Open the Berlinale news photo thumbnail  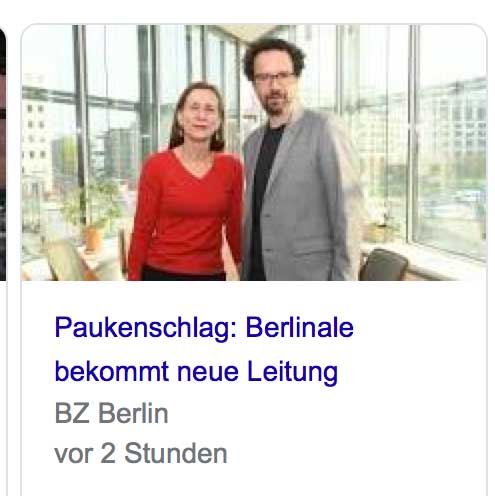(254, 152)
